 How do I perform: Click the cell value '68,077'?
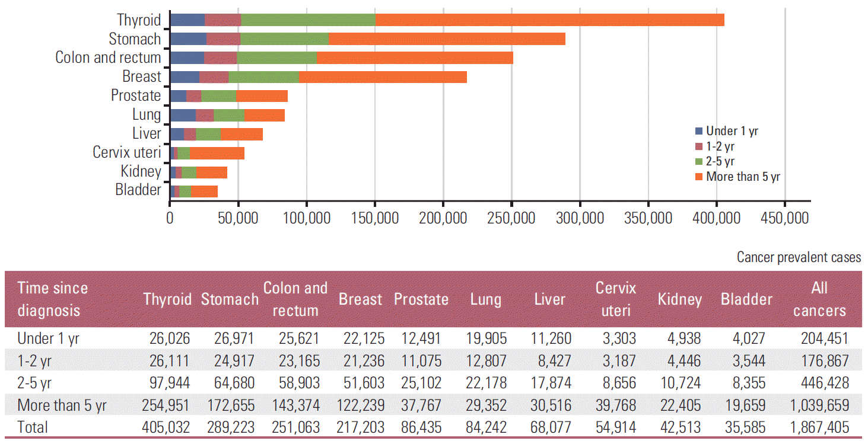tap(552, 427)
